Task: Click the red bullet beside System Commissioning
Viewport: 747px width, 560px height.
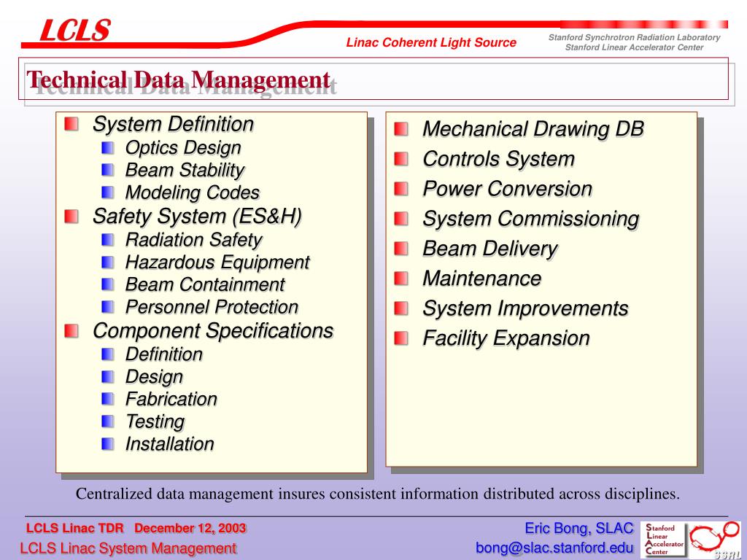Action: point(402,219)
